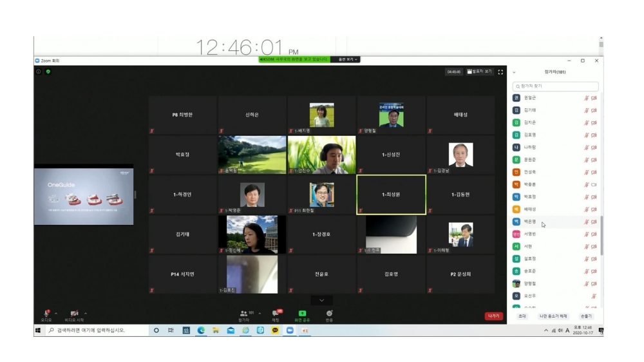Open the meeting info circle icon
The image size is (644, 362).
(x=39, y=71)
